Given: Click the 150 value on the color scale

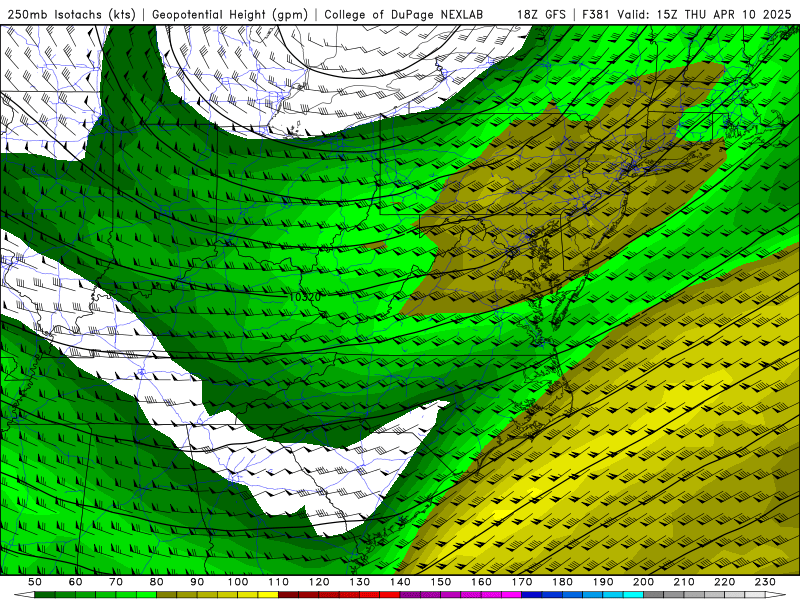Looking at the screenshot, I should coord(441,582).
